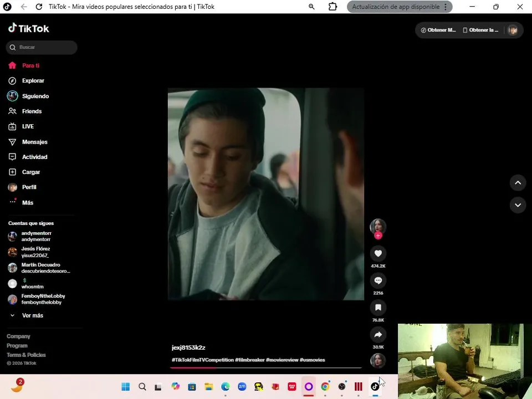Open #usmovies hashtag
Image resolution: width=532 pixels, height=399 pixels.
(x=312, y=360)
